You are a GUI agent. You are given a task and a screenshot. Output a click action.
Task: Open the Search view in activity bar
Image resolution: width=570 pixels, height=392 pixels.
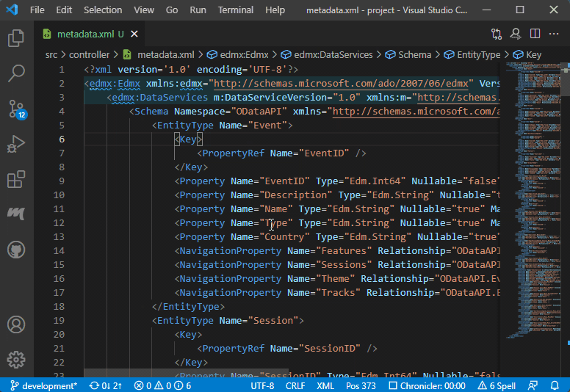[16, 73]
